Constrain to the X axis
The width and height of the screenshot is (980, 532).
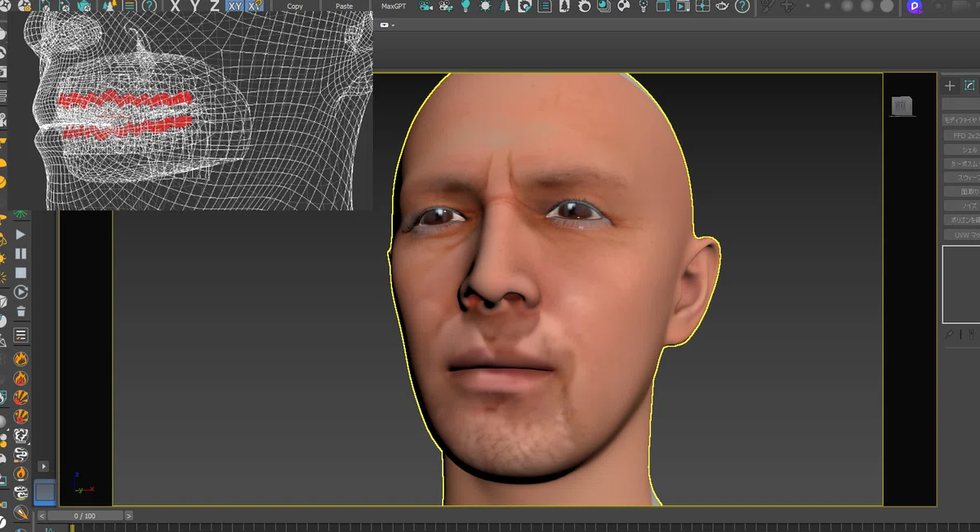(175, 6)
